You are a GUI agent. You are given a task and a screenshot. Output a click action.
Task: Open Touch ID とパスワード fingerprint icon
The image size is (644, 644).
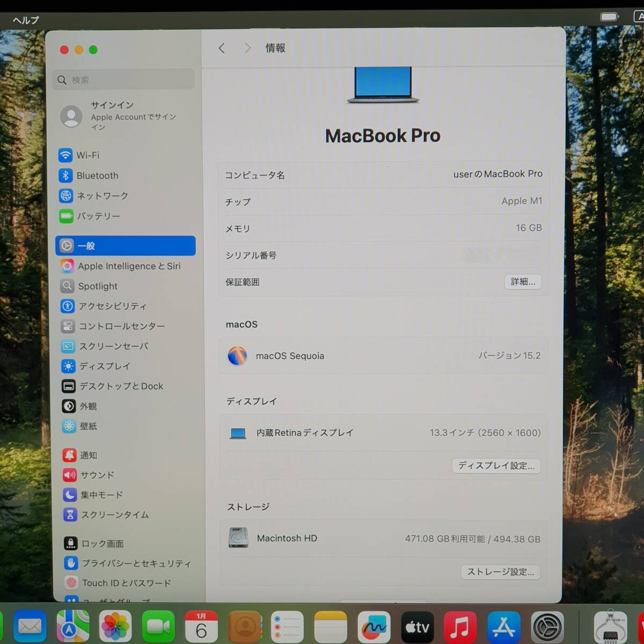click(71, 583)
